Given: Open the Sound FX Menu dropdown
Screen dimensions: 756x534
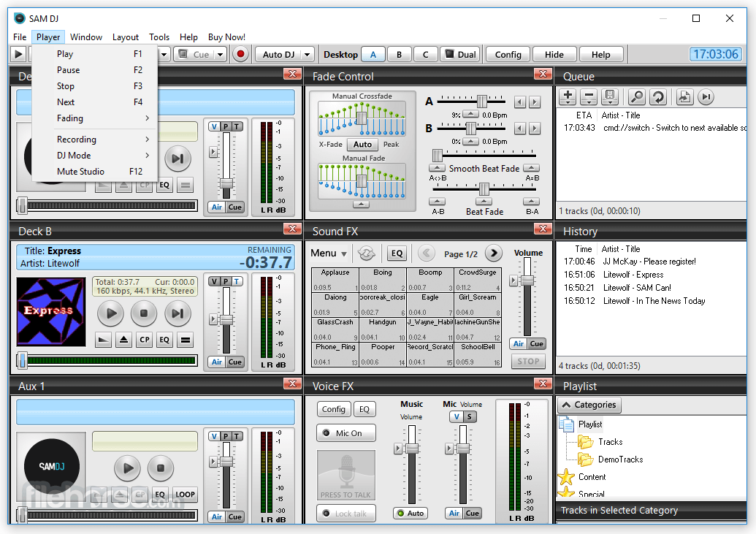Looking at the screenshot, I should pos(329,253).
